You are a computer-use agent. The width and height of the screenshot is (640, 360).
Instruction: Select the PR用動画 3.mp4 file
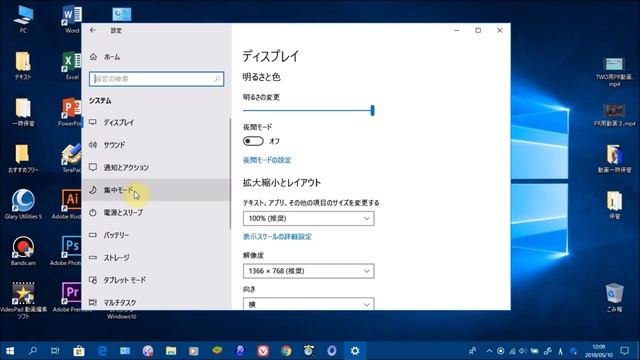pos(614,115)
